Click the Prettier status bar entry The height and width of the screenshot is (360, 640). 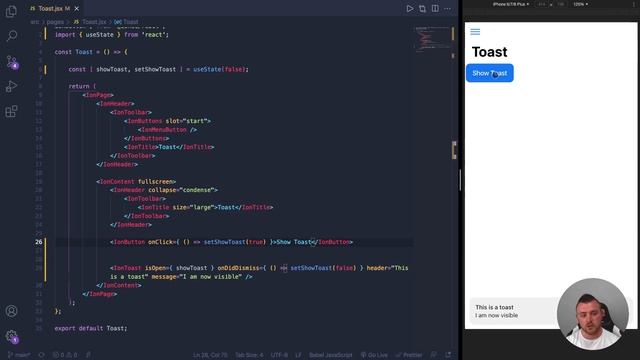409,355
